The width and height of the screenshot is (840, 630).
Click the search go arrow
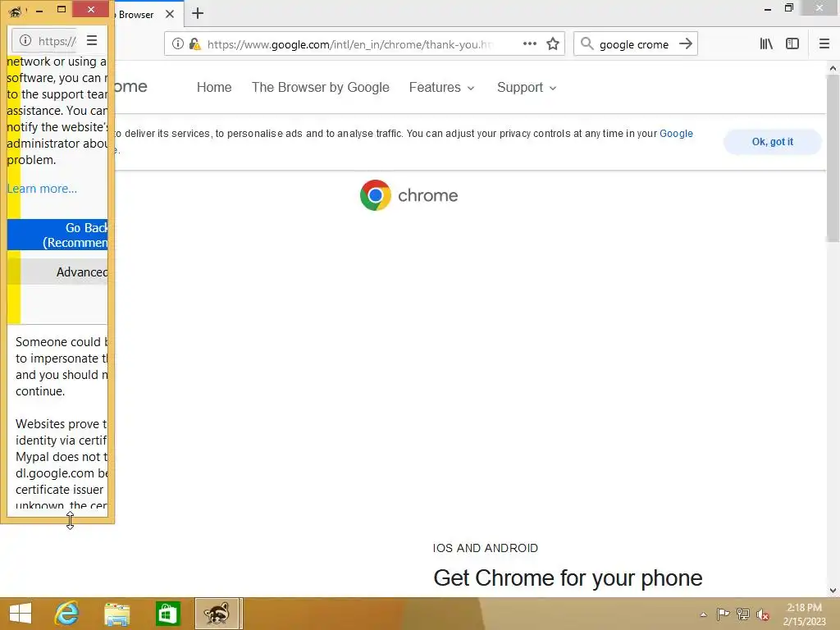pos(686,43)
